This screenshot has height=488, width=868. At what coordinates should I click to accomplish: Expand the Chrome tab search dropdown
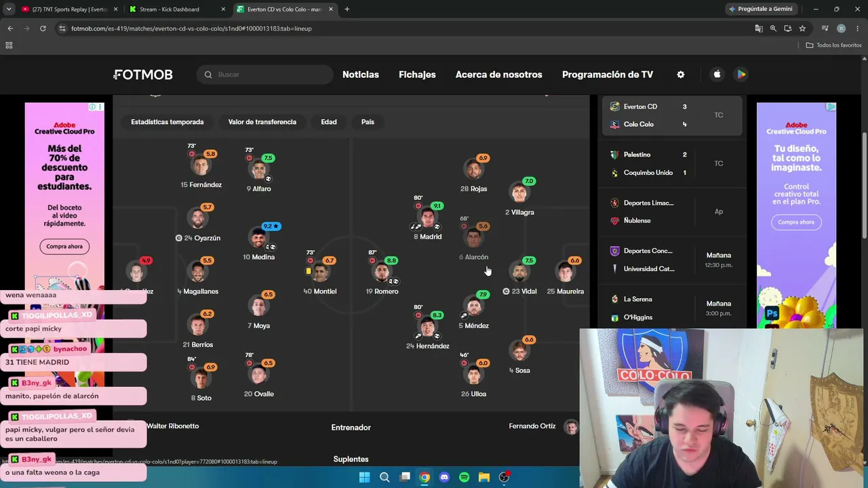9,9
